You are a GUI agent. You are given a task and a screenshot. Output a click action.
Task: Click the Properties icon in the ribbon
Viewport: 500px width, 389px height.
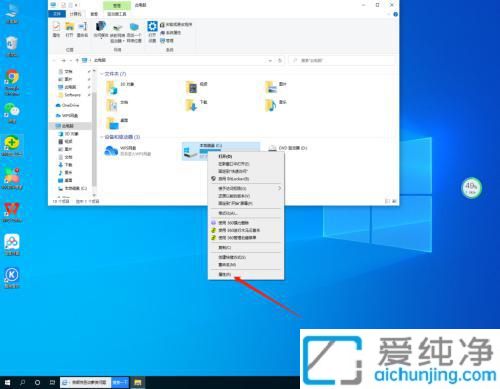tap(57, 29)
